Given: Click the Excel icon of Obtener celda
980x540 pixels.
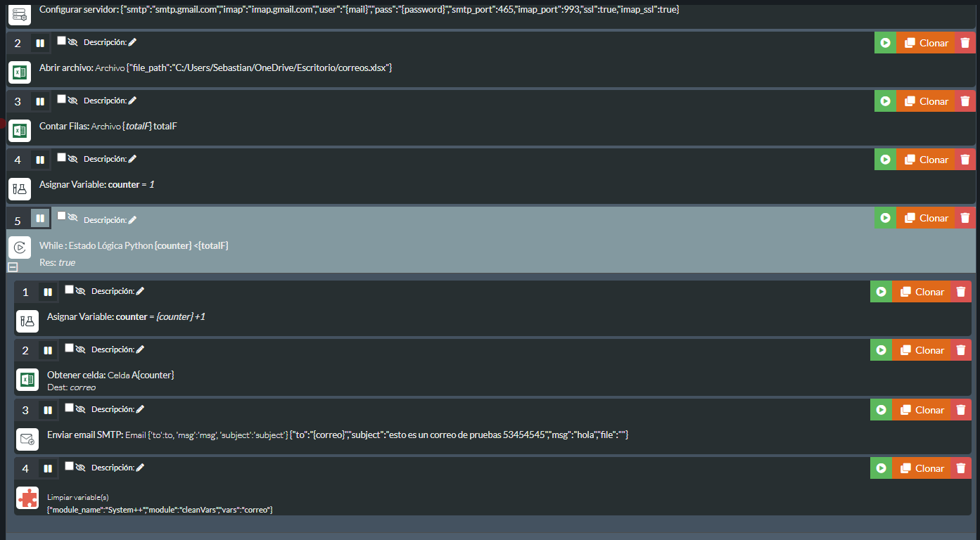Looking at the screenshot, I should coord(27,380).
